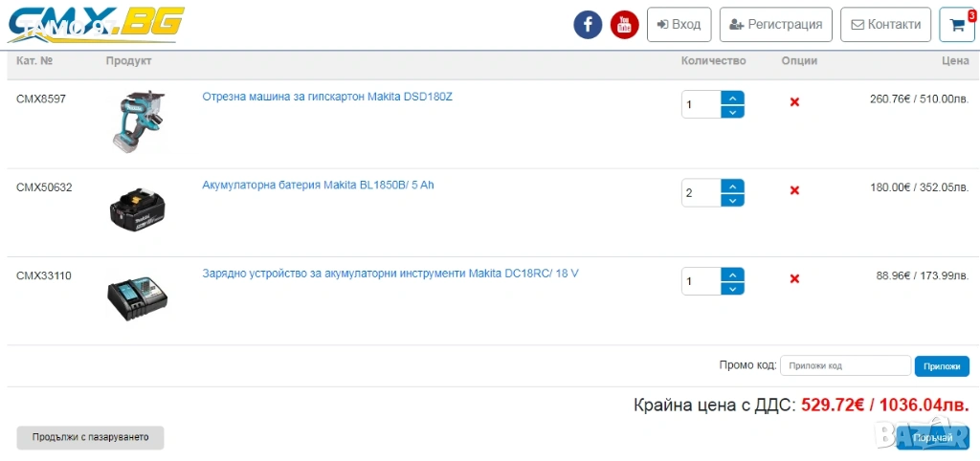Viewport: 980px width, 461px height.
Task: Increase quantity of Makita DC18RC charger
Action: pyautogui.click(x=732, y=274)
